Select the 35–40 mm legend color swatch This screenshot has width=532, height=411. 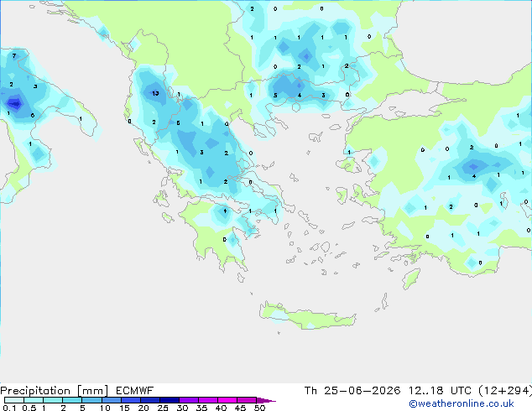pyautogui.click(x=207, y=400)
